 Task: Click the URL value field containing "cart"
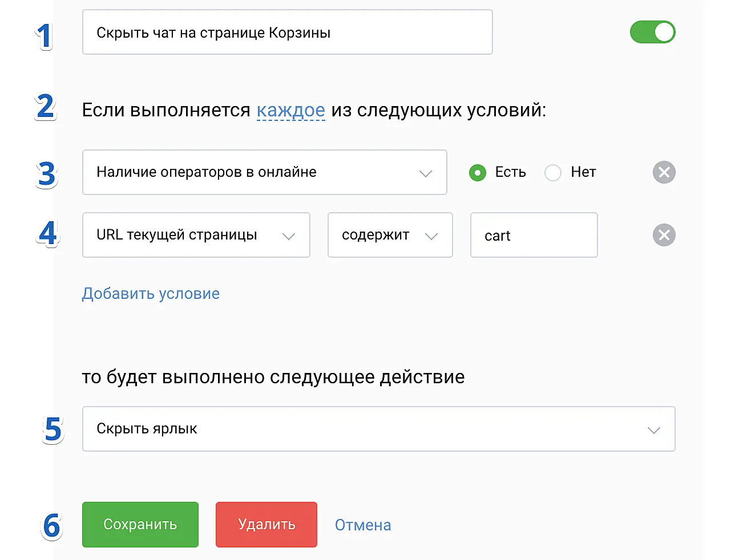click(x=534, y=236)
